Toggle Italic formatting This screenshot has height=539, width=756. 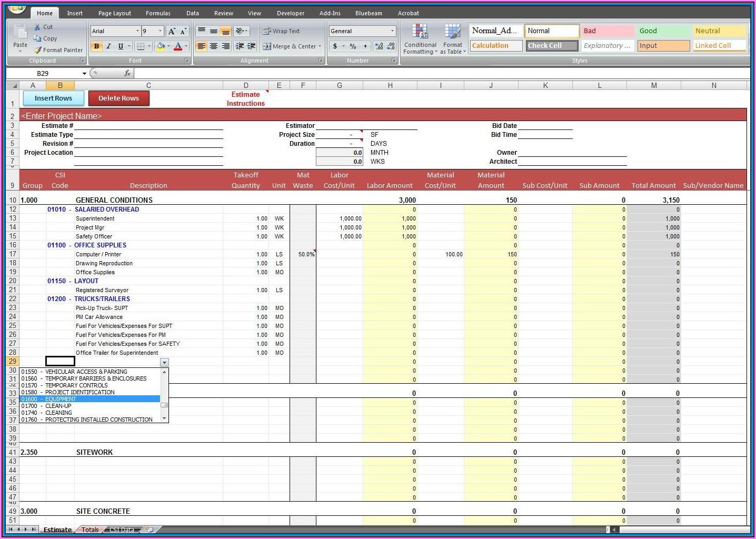(108, 46)
